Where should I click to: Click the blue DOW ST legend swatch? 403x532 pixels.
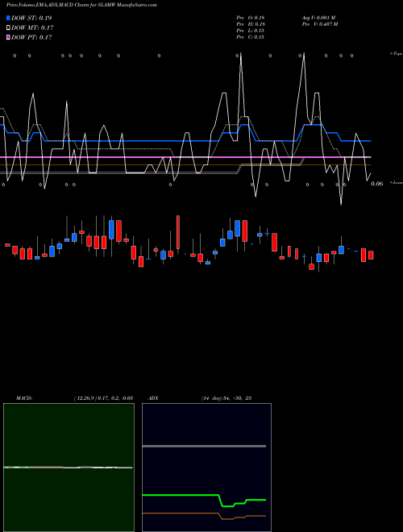coord(8,18)
